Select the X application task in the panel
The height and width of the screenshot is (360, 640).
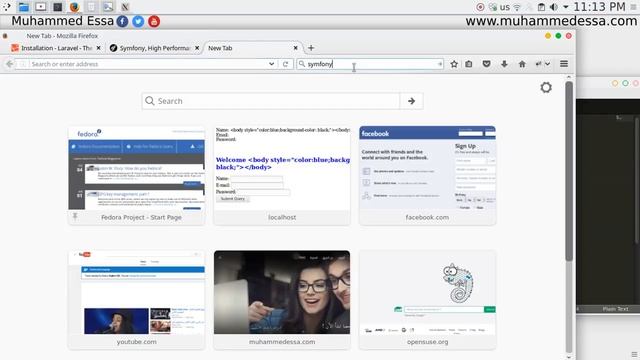click(x=125, y=7)
